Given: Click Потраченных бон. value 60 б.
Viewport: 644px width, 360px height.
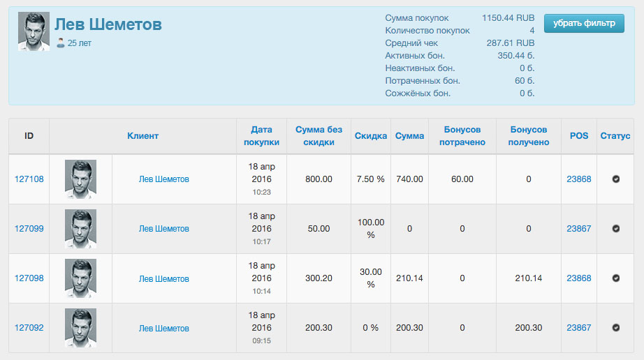Looking at the screenshot, I should tap(525, 81).
